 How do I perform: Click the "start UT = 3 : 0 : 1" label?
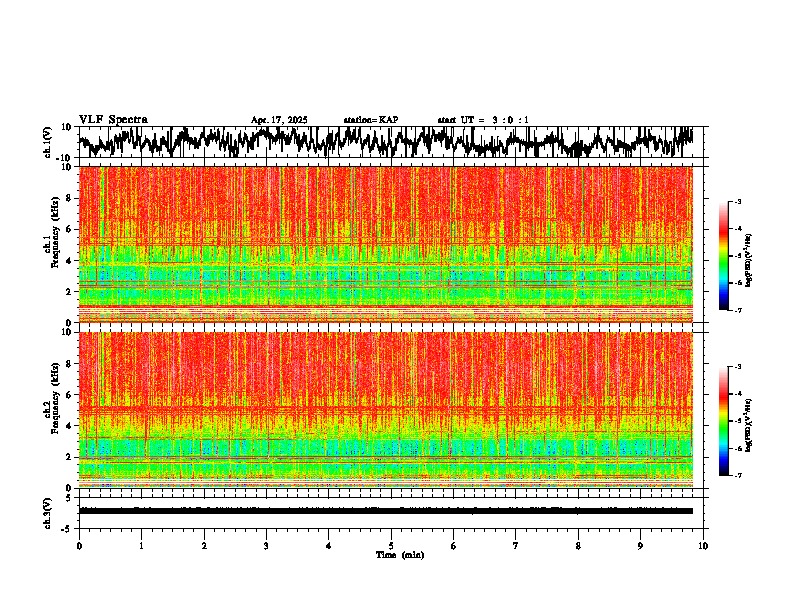pos(483,120)
